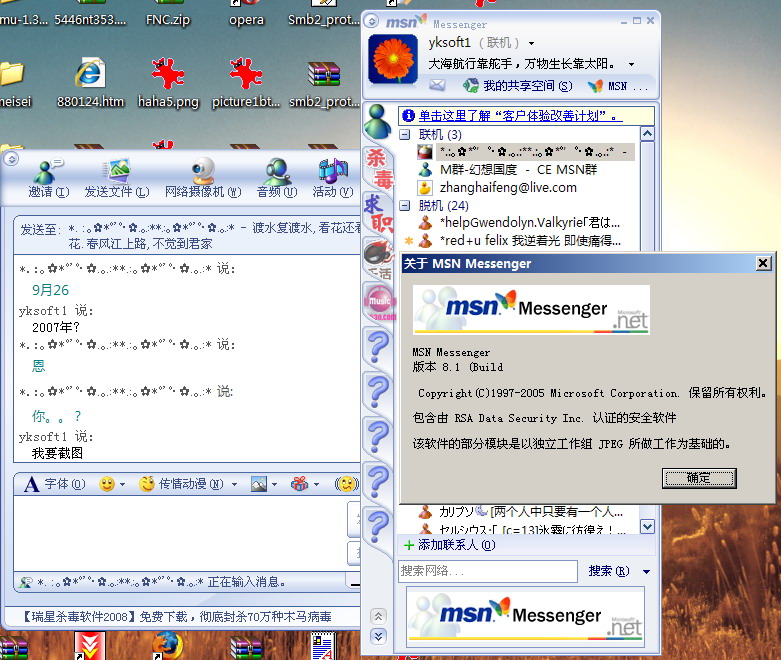This screenshot has width=781, height=660.
Task: Click the 客户体验改善计划 link
Action: (x=521, y=116)
